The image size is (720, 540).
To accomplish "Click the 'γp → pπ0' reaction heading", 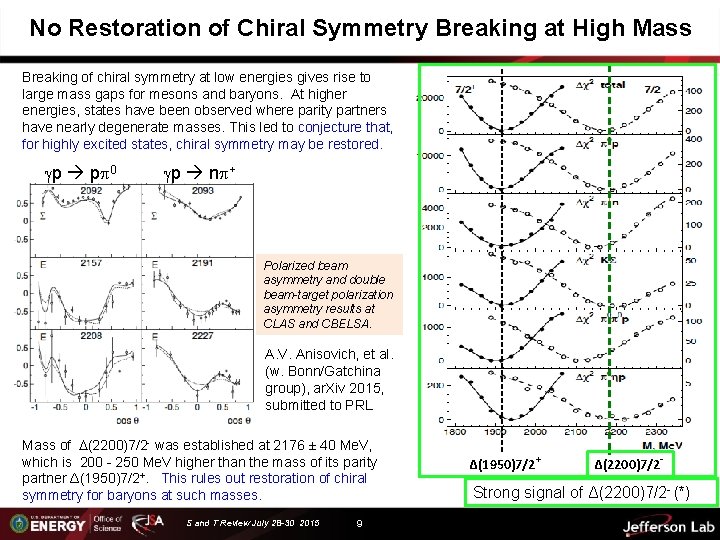I will pyautogui.click(x=80, y=173).
